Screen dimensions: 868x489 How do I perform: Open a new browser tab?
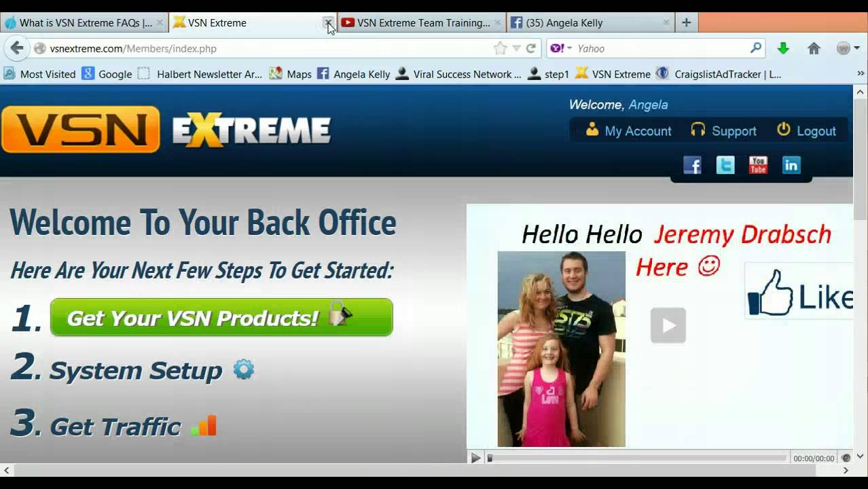686,22
